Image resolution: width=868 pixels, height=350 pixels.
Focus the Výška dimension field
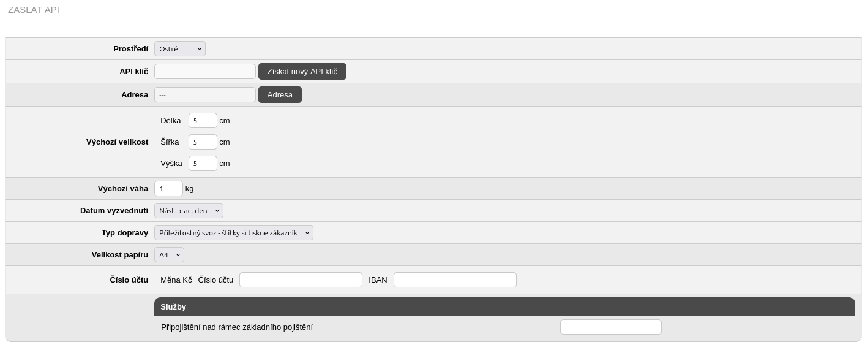[x=203, y=164]
